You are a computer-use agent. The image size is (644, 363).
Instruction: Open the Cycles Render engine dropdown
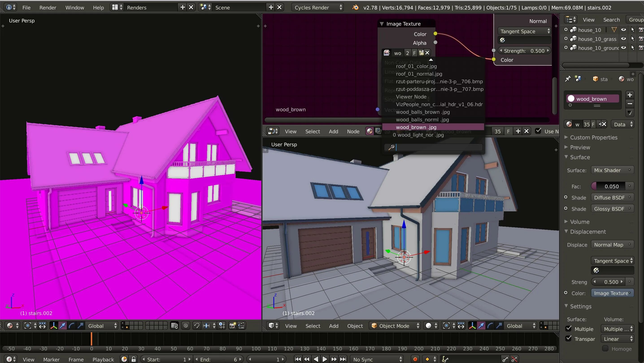[x=318, y=7]
